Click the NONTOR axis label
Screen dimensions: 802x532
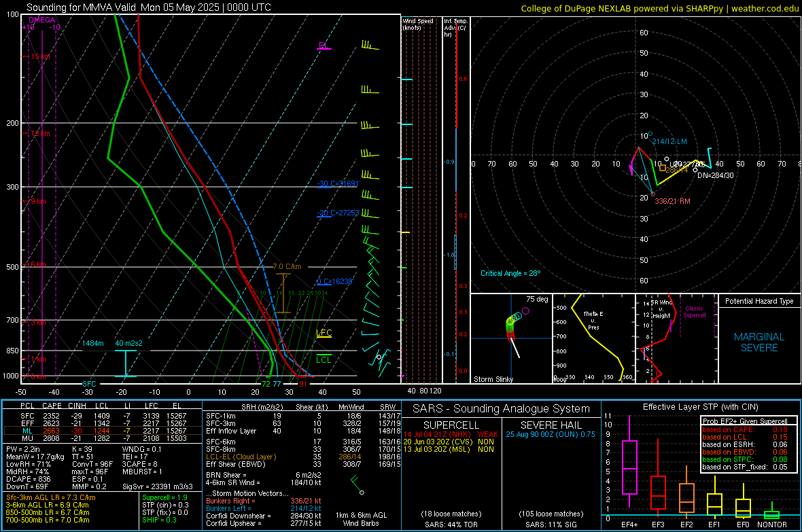click(x=772, y=525)
